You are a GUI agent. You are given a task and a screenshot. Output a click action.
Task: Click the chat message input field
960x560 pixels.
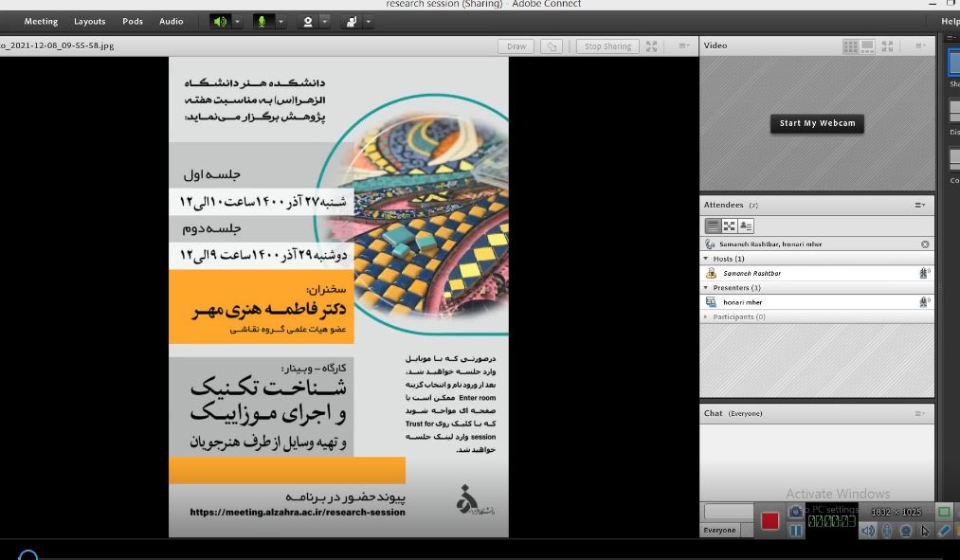click(x=729, y=511)
